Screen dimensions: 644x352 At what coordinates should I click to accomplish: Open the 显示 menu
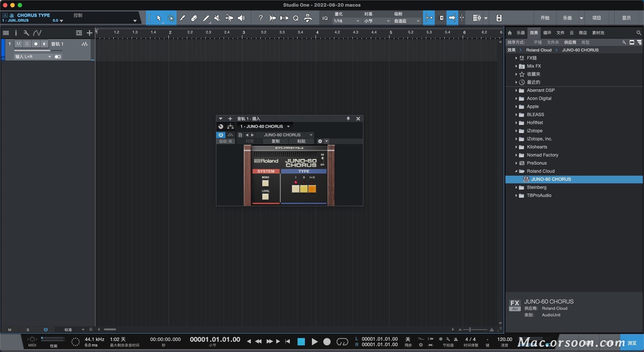click(626, 18)
